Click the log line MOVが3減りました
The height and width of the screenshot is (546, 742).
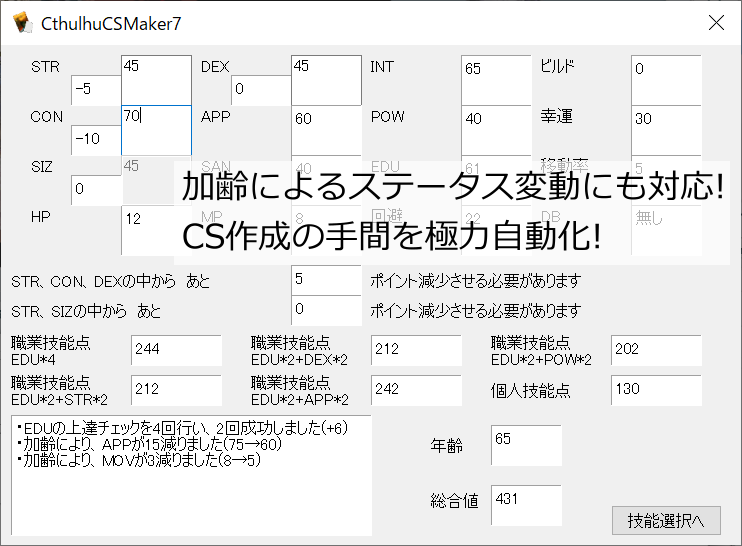point(139,459)
